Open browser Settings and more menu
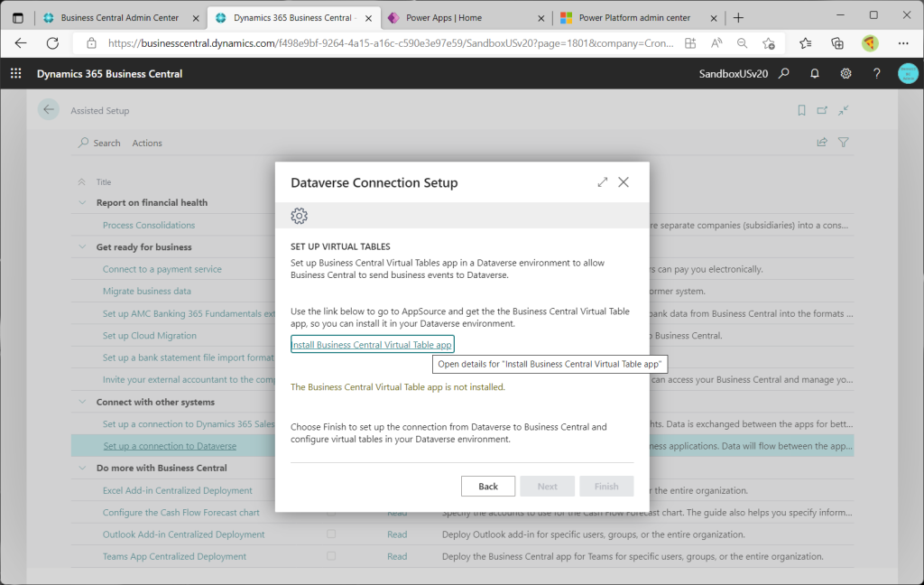The height and width of the screenshot is (585, 924). point(903,43)
